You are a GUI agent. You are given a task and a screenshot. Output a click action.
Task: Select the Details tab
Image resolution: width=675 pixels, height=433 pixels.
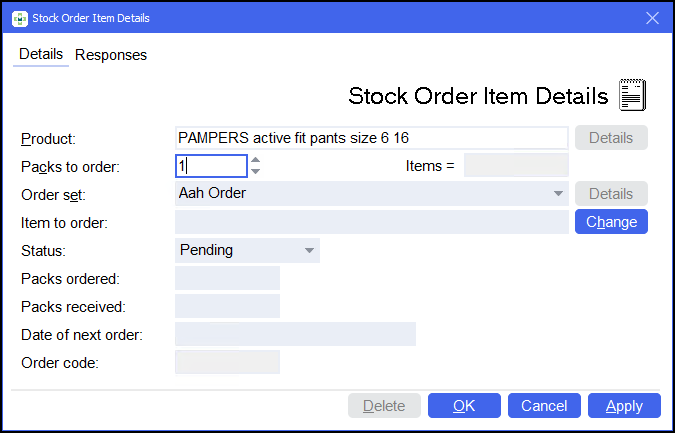tap(41, 54)
